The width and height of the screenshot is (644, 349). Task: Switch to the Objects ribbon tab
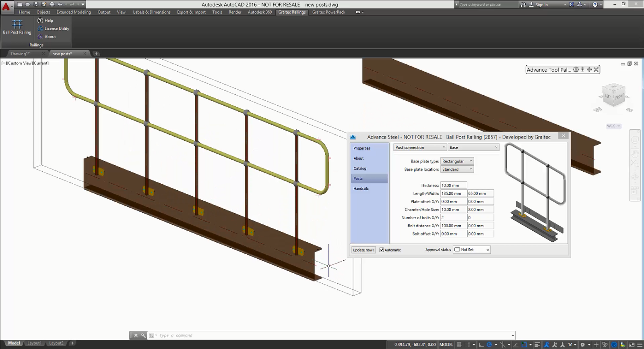[x=43, y=12]
